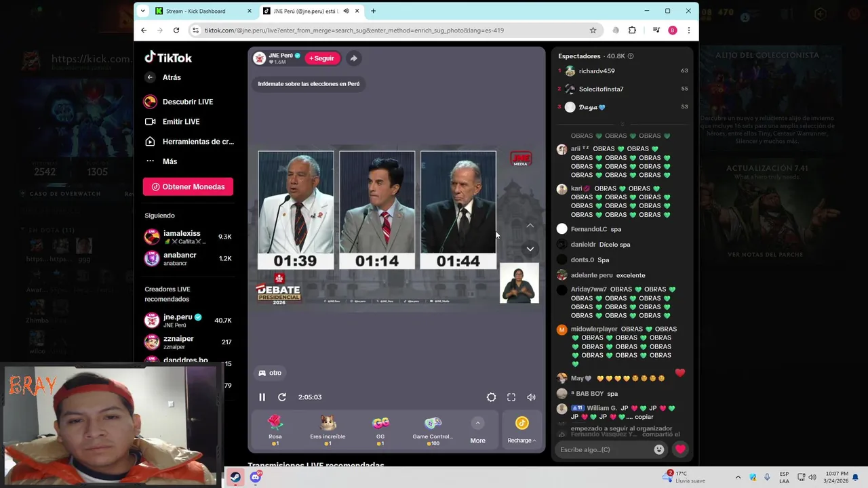Open Chrome extensions puzzle icon
Image resolution: width=868 pixels, height=488 pixels.
coord(632,30)
